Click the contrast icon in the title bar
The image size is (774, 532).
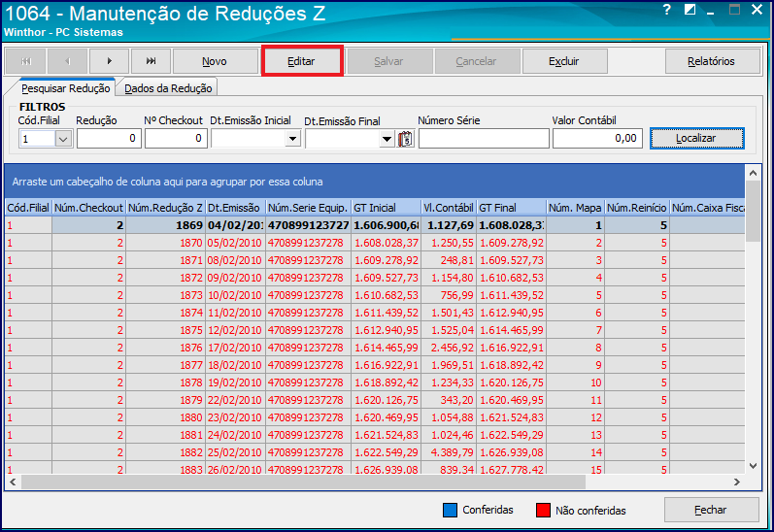click(690, 10)
